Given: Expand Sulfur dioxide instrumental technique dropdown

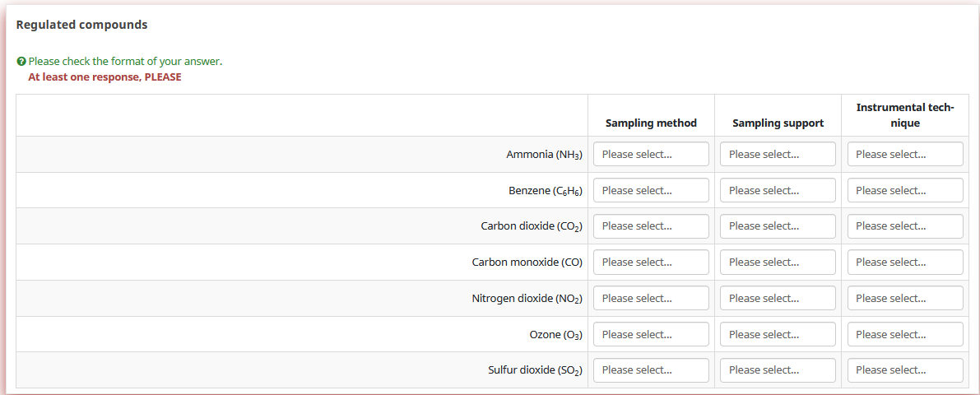Looking at the screenshot, I should [905, 370].
